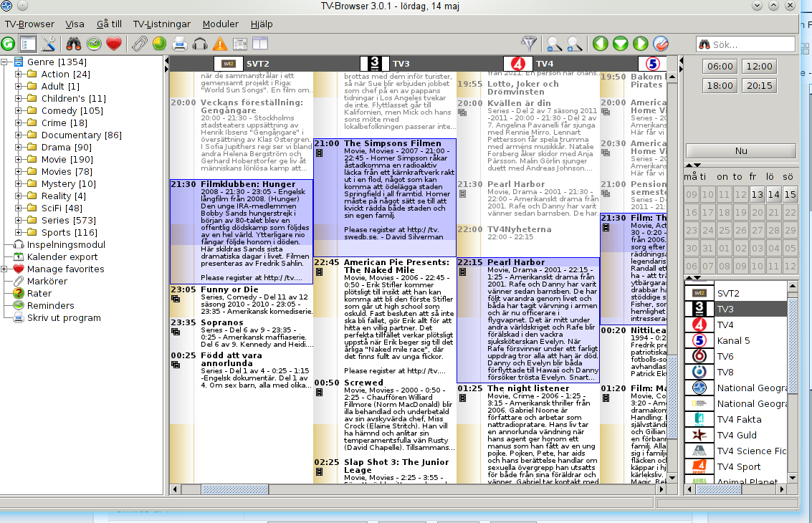Viewport: 812px width, 523px height.
Task: Click the TV6 channel logo in list
Action: pyautogui.click(x=699, y=356)
